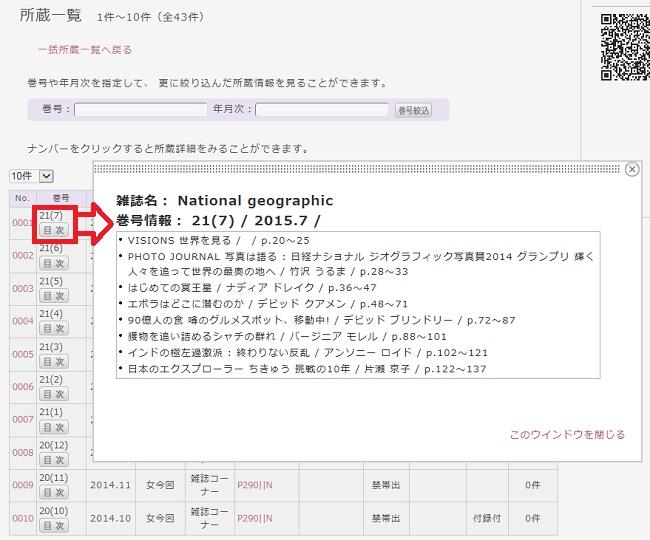
Task: Show 目次 for volume 21(5)
Action: [54, 296]
